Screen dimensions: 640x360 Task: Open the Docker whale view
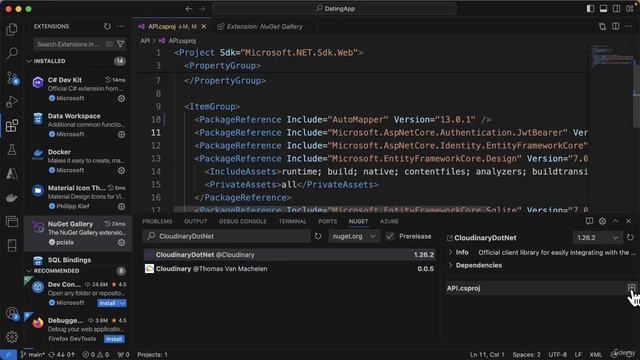coord(12,198)
